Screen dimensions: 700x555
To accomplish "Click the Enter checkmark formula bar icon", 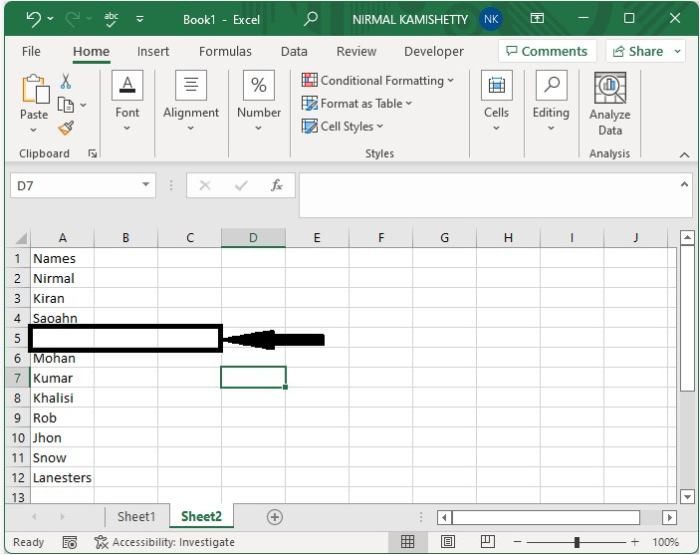I will click(241, 185).
